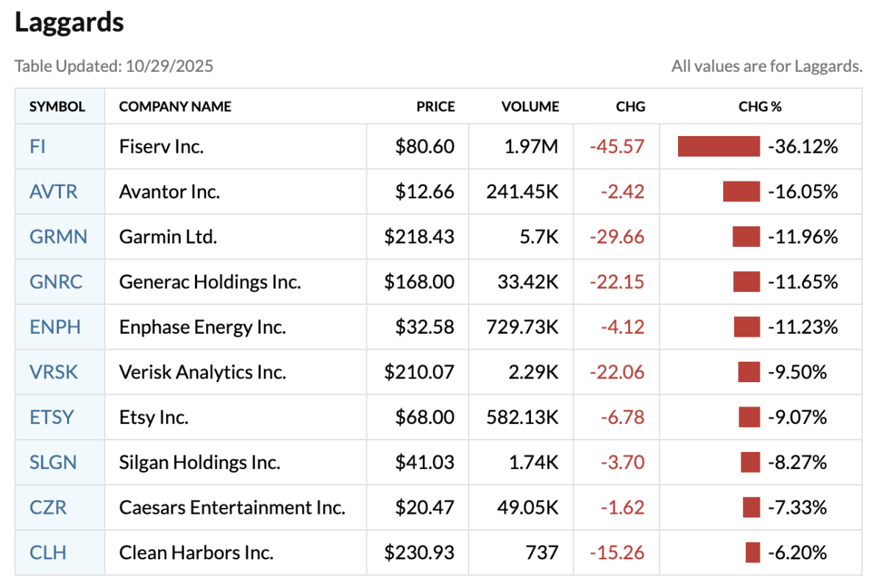
Task: Open the ETSY stock link
Action: point(51,417)
